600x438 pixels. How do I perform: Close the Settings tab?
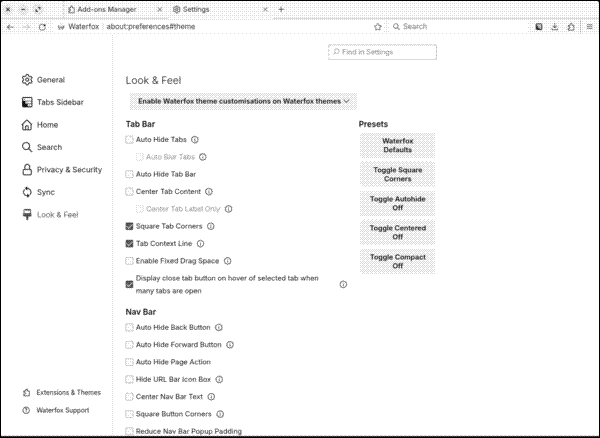pyautogui.click(x=265, y=10)
